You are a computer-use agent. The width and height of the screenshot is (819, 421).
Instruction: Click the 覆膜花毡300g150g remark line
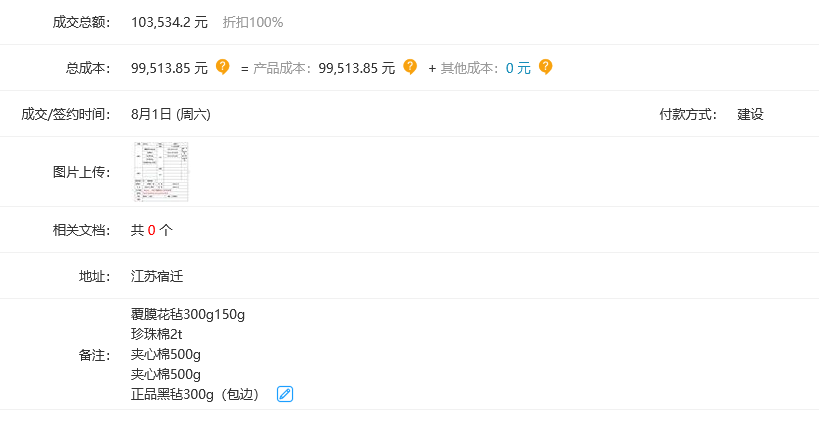pos(188,315)
